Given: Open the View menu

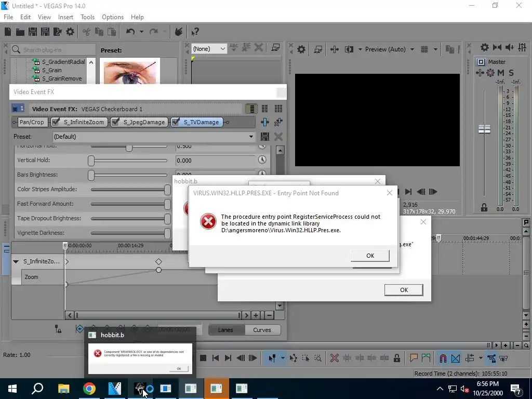Looking at the screenshot, I should click(44, 17).
